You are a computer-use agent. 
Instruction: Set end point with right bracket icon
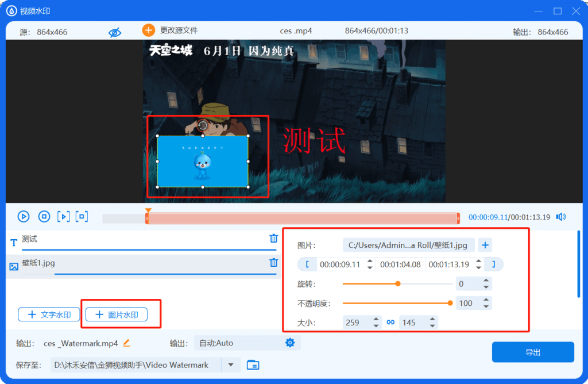(x=493, y=264)
